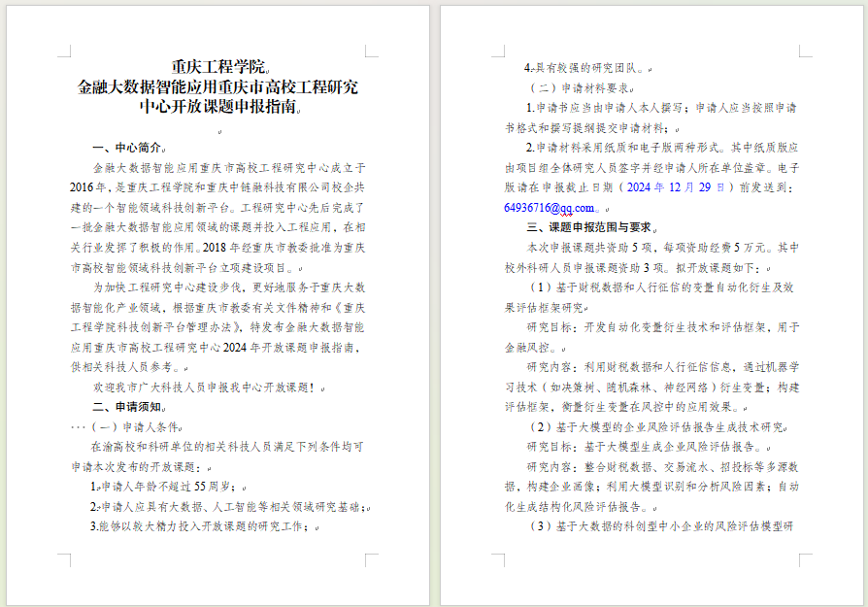Select the heading 一、中心简介
Image resolution: width=868 pixels, height=607 pixels.
[128, 149]
